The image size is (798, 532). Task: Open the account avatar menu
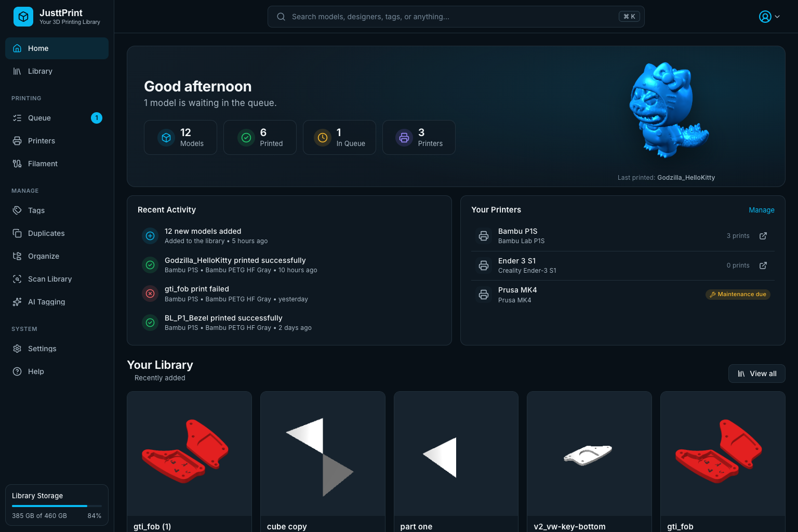tap(769, 17)
